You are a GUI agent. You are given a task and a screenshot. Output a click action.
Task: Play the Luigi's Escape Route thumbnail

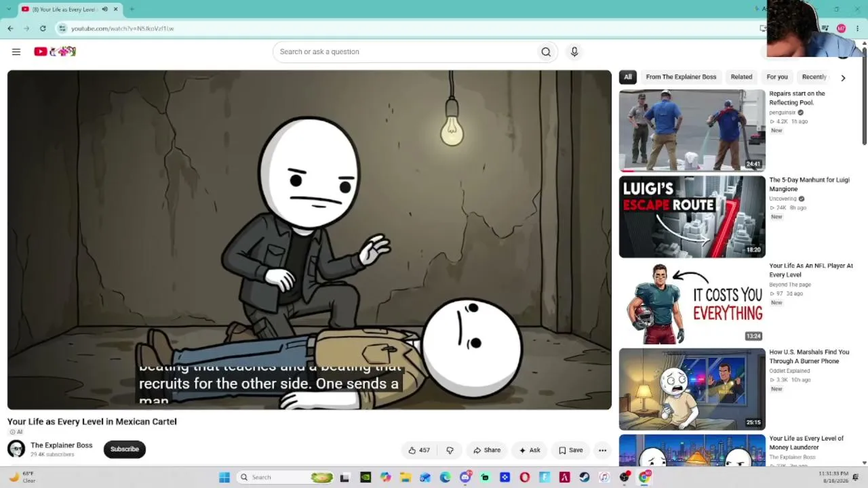click(x=692, y=216)
